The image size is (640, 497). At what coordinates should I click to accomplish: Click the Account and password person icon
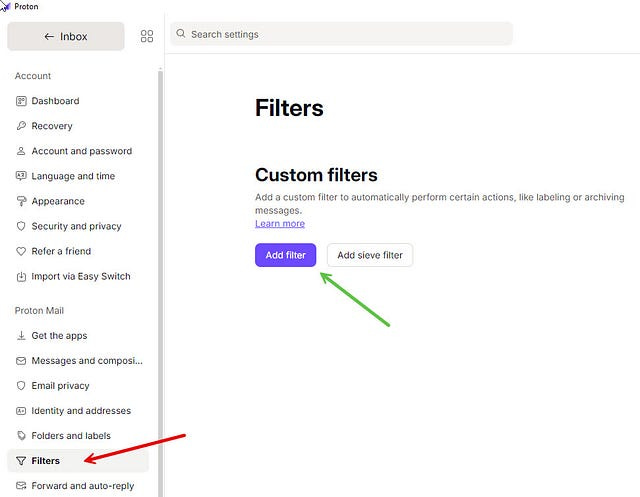(x=21, y=151)
